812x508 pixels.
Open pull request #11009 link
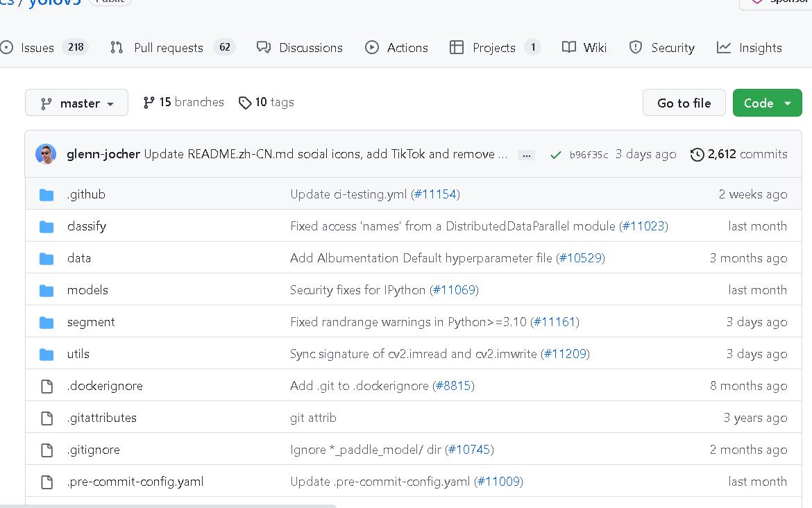click(x=499, y=482)
